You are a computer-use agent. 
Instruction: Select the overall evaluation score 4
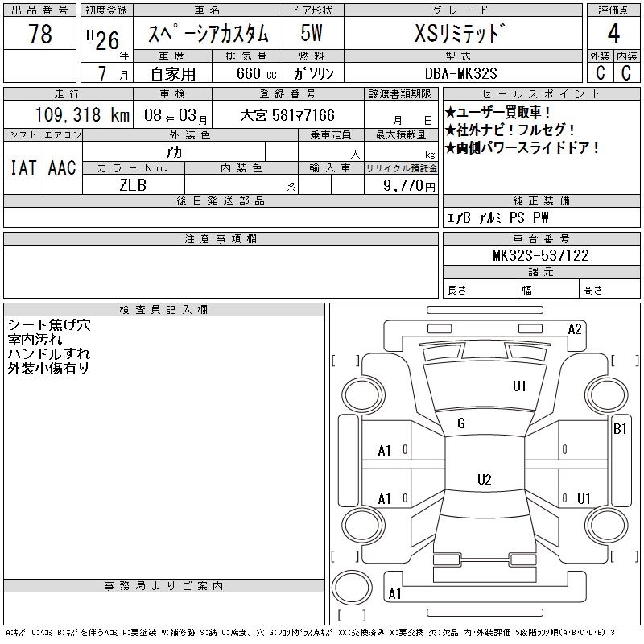[x=613, y=33]
